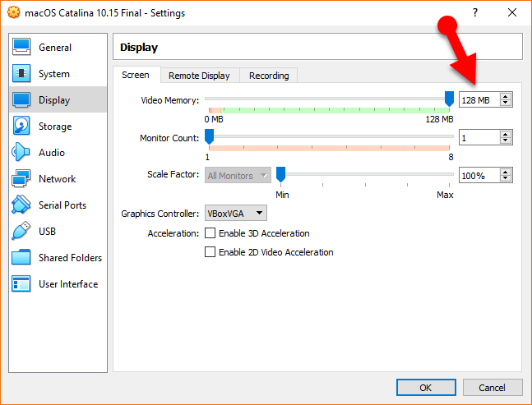
Task: Select the Serial Ports icon
Action: tap(22, 205)
